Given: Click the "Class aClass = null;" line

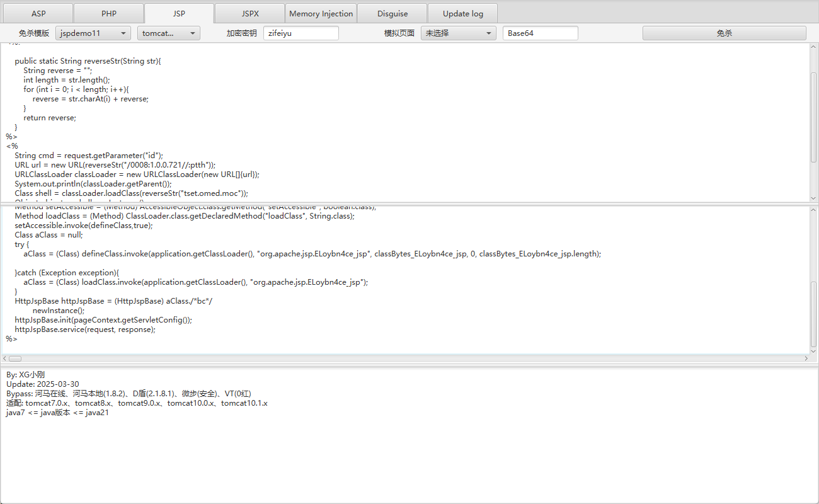Looking at the screenshot, I should pos(49,235).
